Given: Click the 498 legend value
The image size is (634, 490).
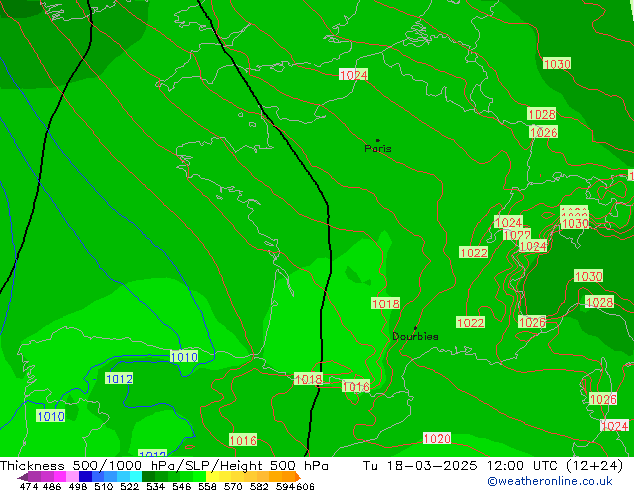Looking at the screenshot, I should click(x=78, y=486).
